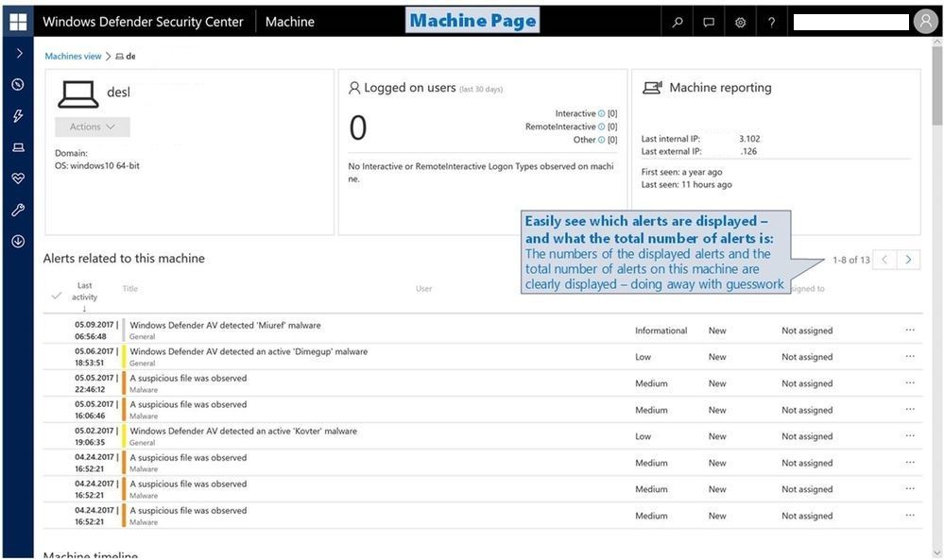The height and width of the screenshot is (560, 944).
Task: Open the help question mark icon
Action: (x=771, y=23)
